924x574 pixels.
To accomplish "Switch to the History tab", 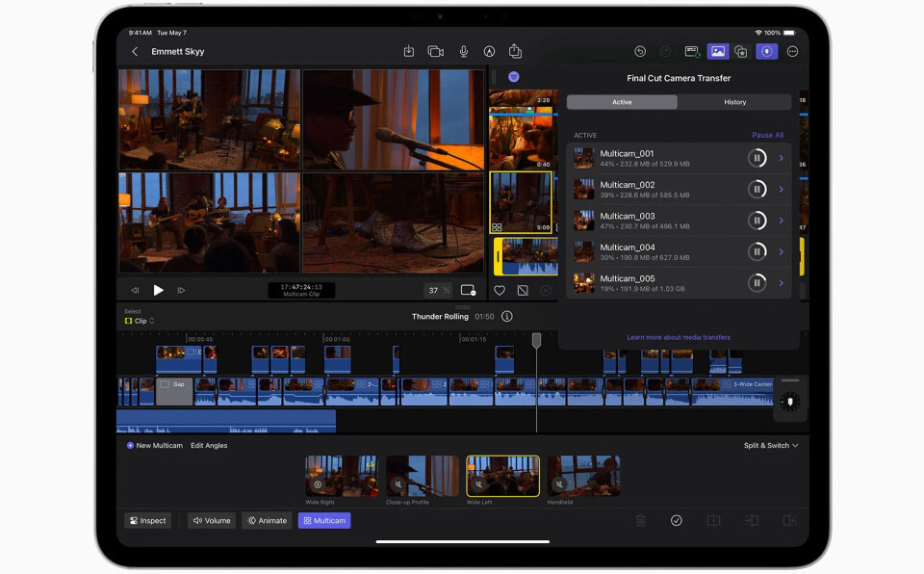I will (734, 102).
